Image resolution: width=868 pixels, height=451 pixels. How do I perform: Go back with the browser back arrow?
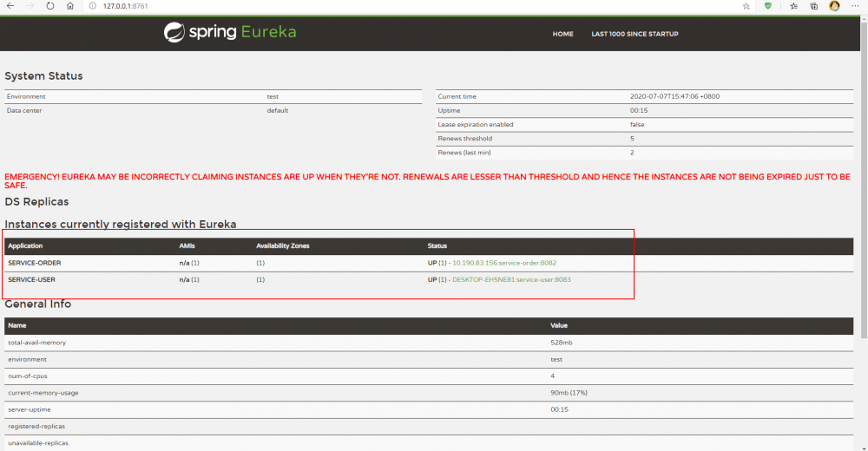[10, 6]
